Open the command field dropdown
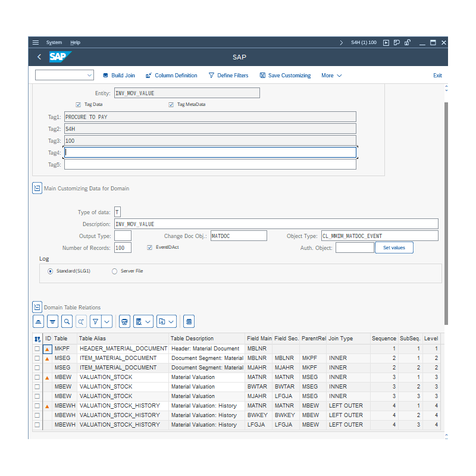The height and width of the screenshot is (476, 476). pyautogui.click(x=89, y=75)
